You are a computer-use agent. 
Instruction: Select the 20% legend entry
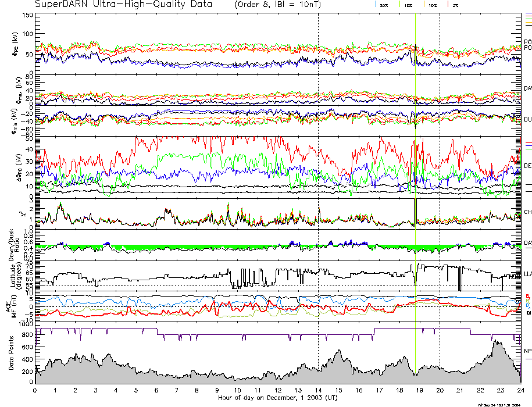tap(384, 5)
